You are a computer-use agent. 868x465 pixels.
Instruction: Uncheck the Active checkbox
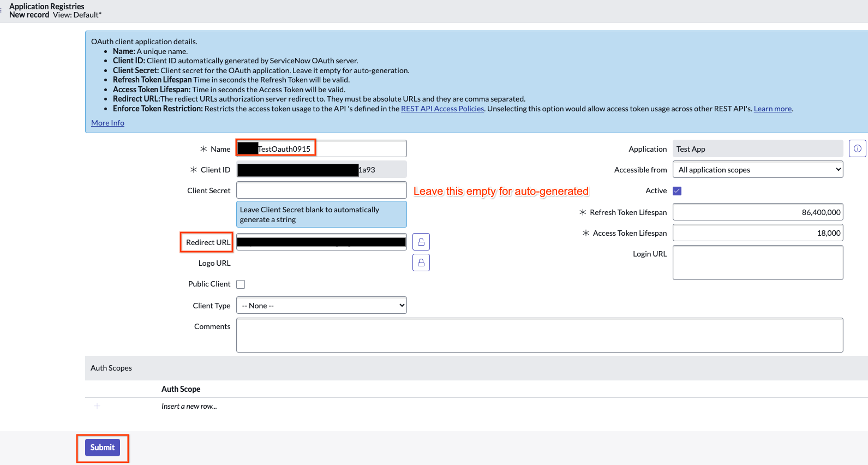click(x=677, y=191)
